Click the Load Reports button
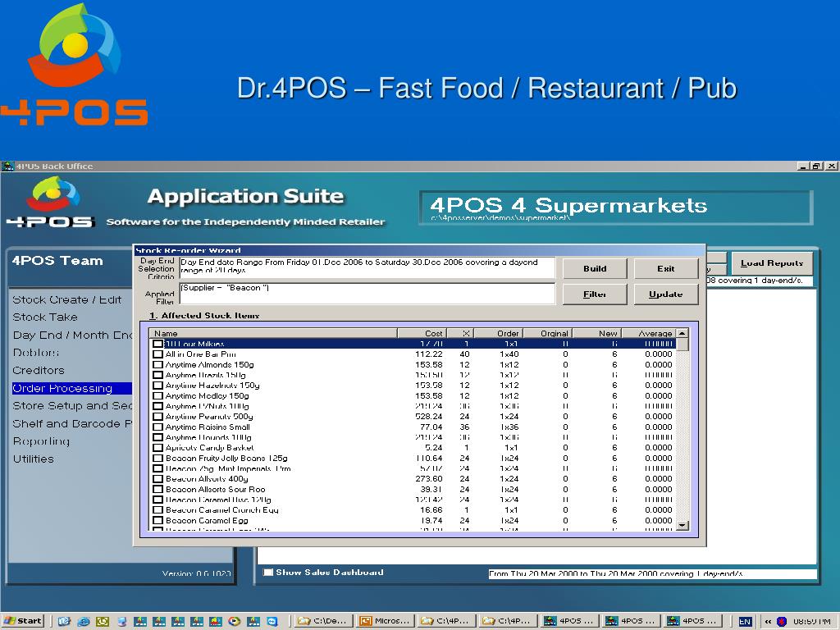840x630 pixels. (x=772, y=263)
